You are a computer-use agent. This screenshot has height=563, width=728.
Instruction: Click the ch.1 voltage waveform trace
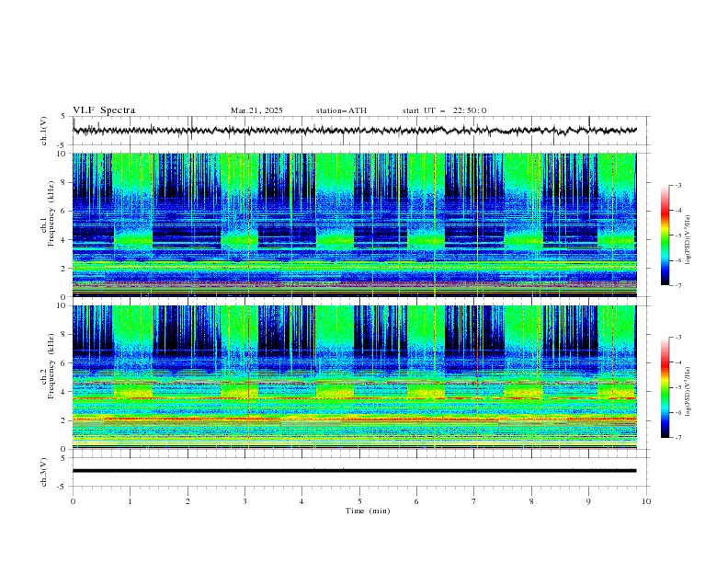(354, 131)
